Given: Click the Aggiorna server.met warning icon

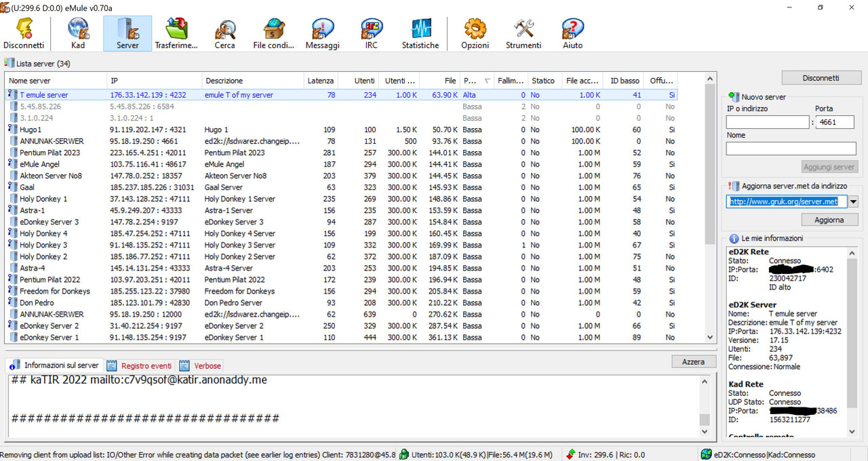Looking at the screenshot, I should click(x=734, y=186).
